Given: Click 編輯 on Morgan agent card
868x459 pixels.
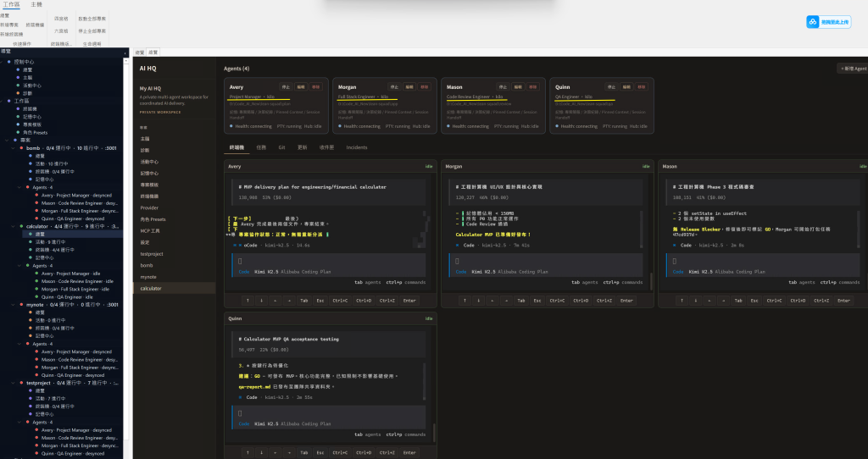Looking at the screenshot, I should (410, 86).
